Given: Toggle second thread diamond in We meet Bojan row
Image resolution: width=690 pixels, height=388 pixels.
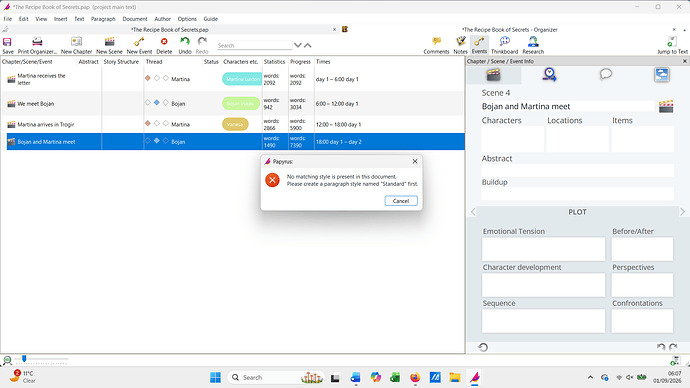Looking at the screenshot, I should [157, 102].
